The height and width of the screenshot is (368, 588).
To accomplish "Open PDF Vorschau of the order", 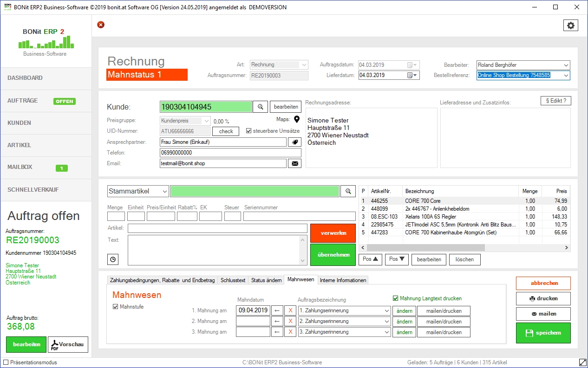I will 68,344.
